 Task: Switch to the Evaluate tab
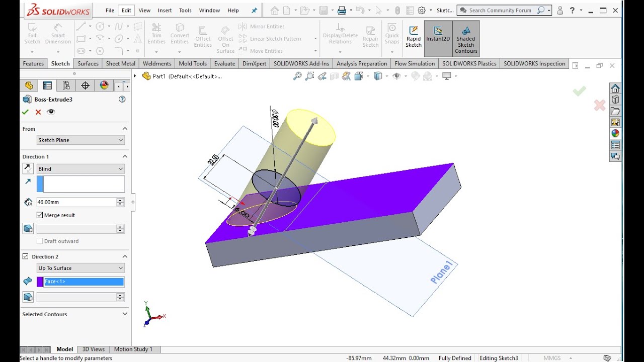(x=224, y=63)
